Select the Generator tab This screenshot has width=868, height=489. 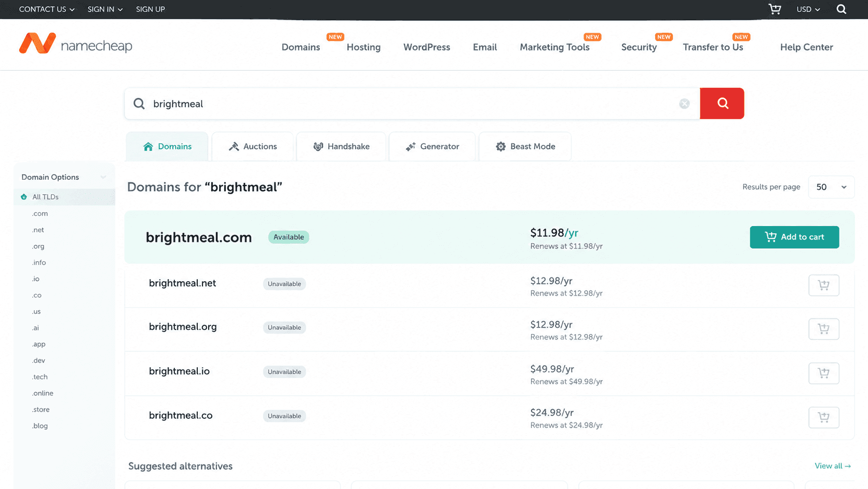[432, 147]
